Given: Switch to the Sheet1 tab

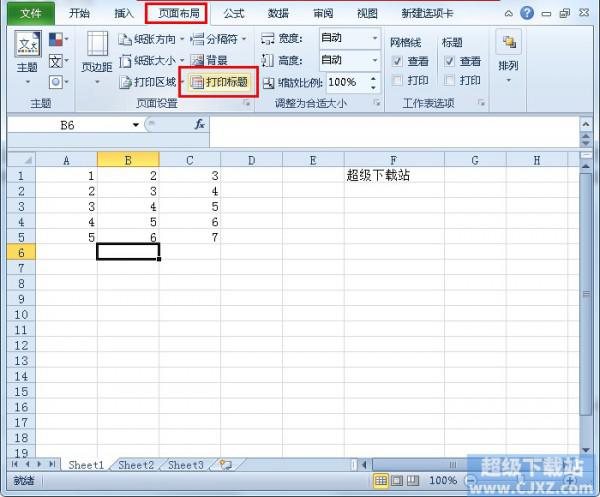Looking at the screenshot, I should click(x=86, y=465).
